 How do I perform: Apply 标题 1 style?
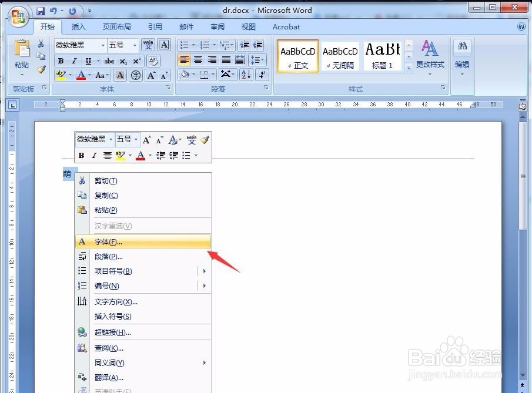coord(382,56)
